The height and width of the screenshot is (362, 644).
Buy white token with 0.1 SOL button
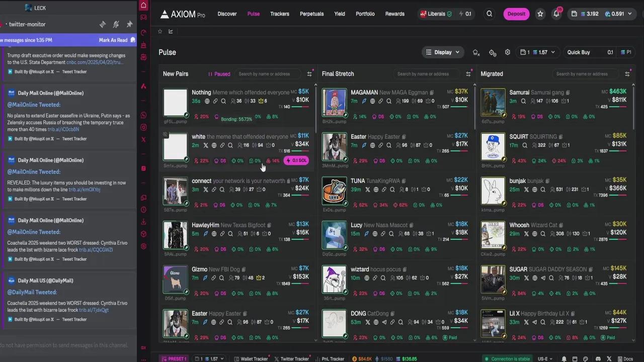(296, 160)
